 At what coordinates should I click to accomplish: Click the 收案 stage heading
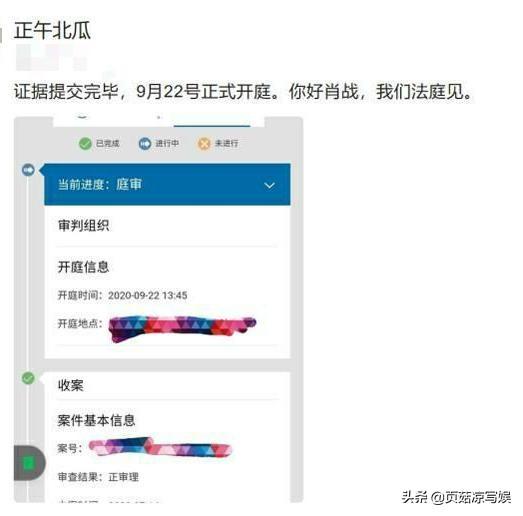point(71,386)
